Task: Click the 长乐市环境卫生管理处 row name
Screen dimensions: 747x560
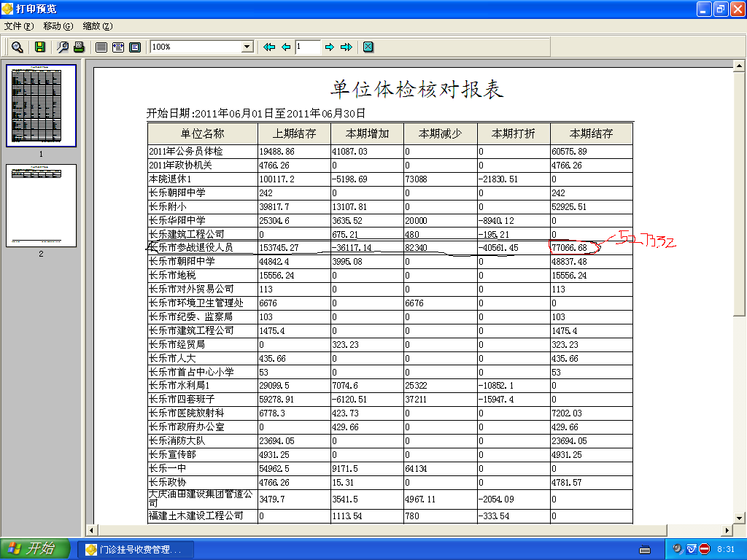Action: tap(196, 303)
